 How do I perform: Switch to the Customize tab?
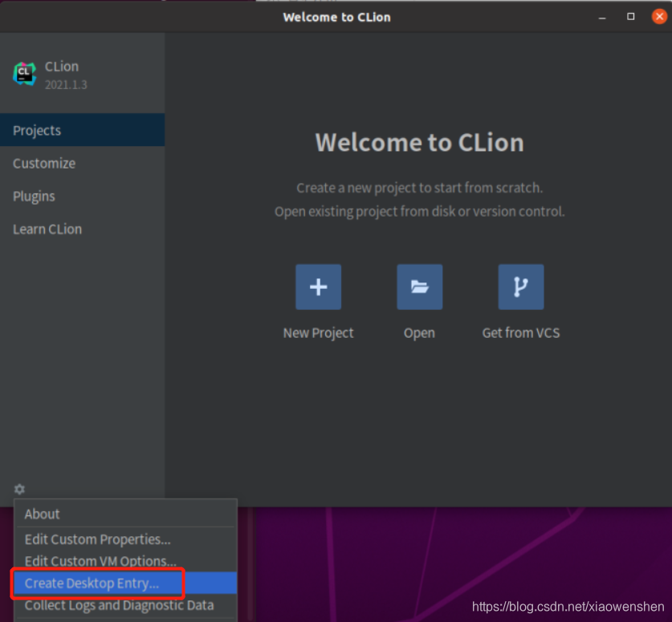[82, 163]
